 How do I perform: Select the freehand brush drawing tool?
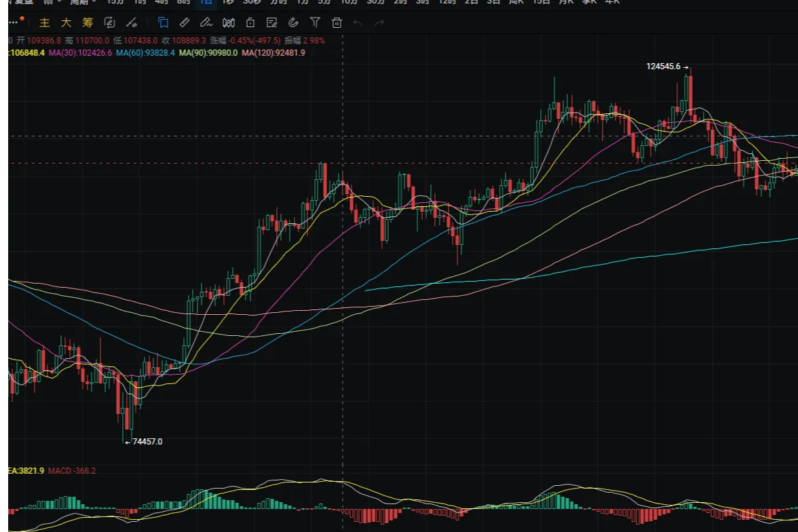(206, 22)
